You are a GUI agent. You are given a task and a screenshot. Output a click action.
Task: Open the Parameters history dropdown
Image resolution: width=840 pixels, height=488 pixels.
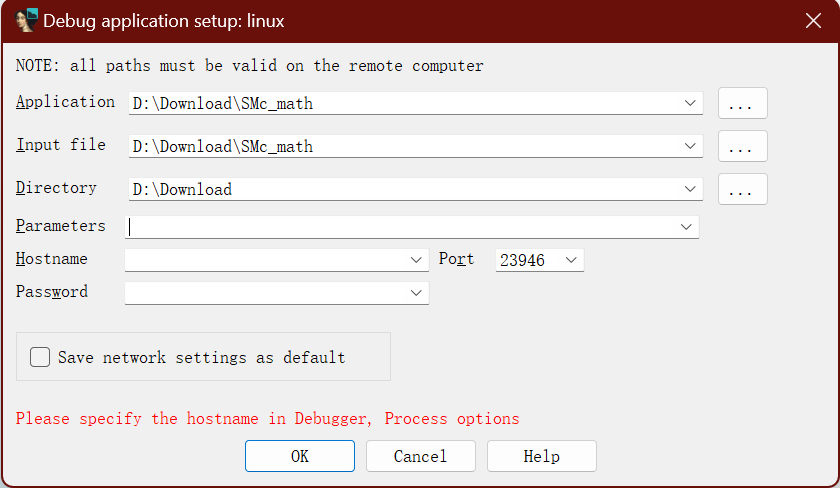[686, 227]
